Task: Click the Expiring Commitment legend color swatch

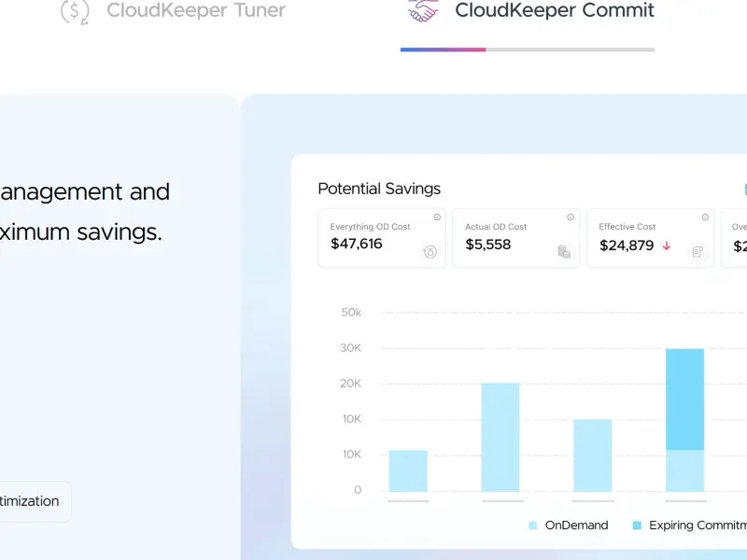Action: pyautogui.click(x=637, y=525)
